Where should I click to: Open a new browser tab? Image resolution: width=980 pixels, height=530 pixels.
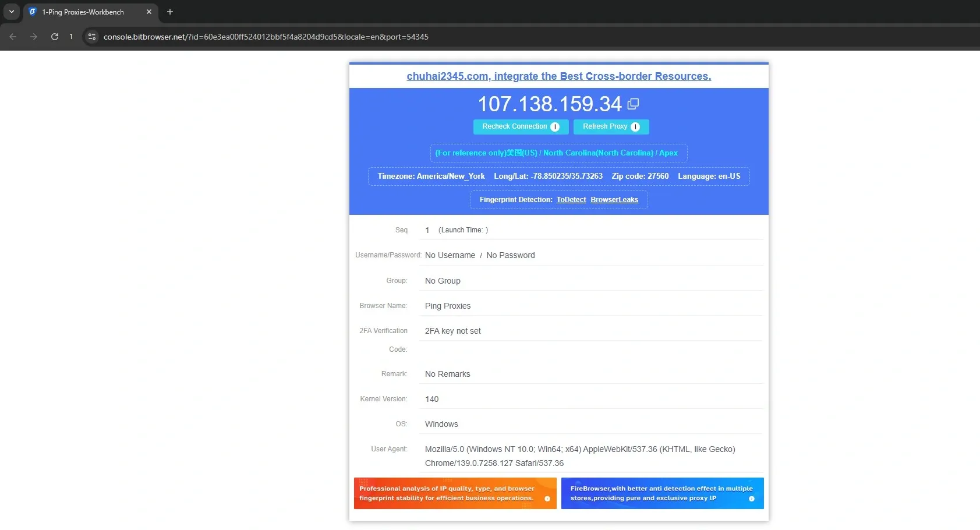[169, 12]
